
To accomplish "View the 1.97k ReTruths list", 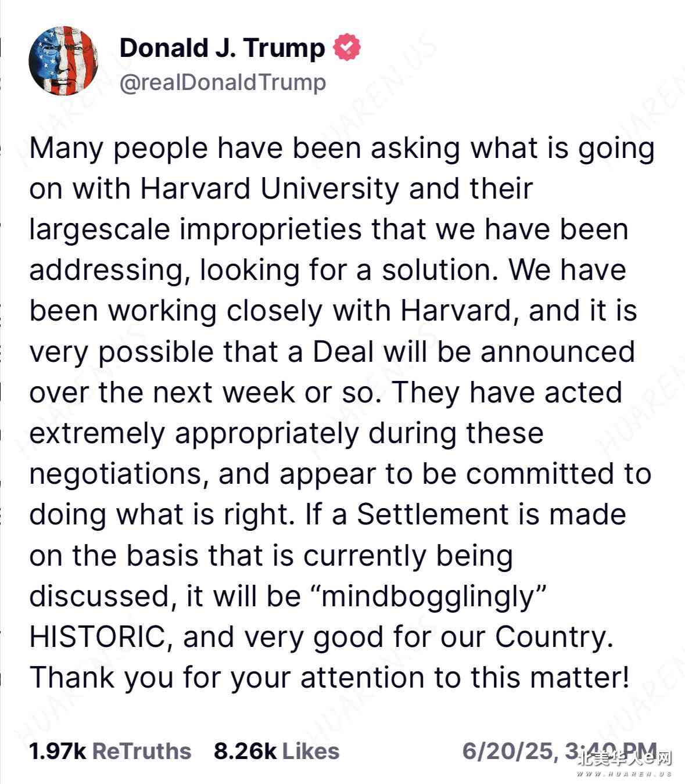I will [110, 751].
